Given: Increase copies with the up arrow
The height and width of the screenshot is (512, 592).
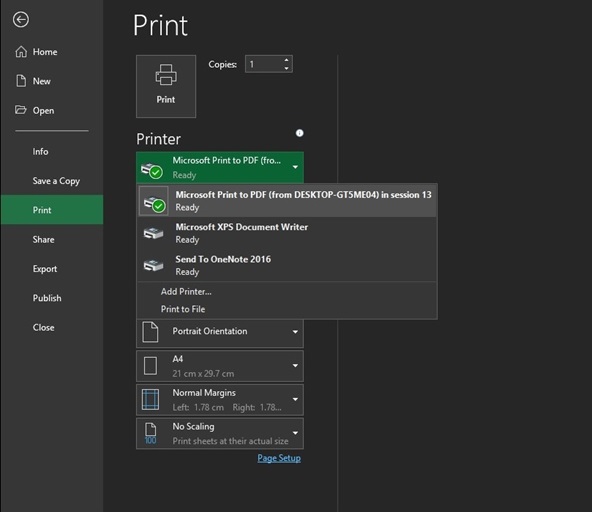Looking at the screenshot, I should (287, 60).
